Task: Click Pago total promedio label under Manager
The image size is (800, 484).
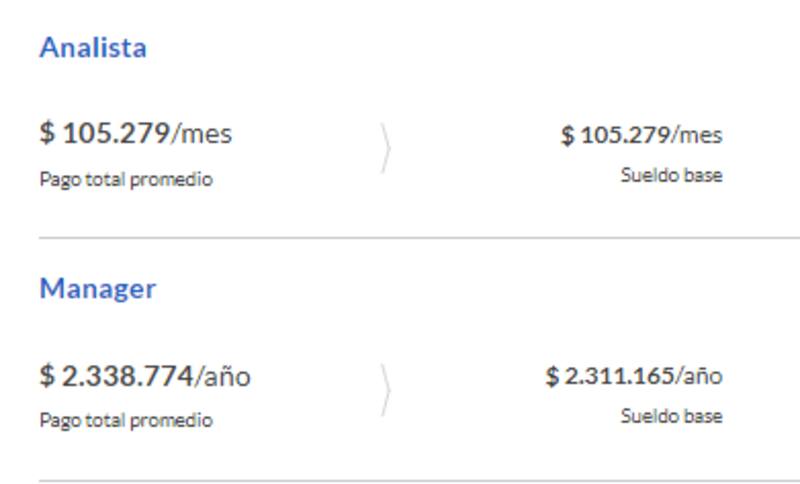Action: click(x=126, y=421)
